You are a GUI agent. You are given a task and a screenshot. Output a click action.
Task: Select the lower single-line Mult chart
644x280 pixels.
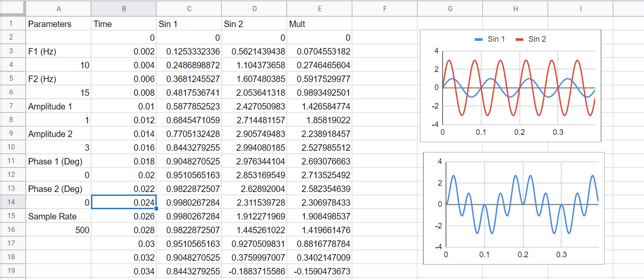pos(513,208)
